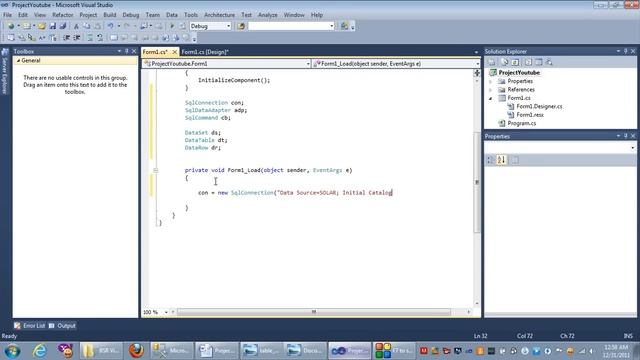Click the increase indent toolbar icon
Viewport: 640px width, 360px height.
coord(77,38)
